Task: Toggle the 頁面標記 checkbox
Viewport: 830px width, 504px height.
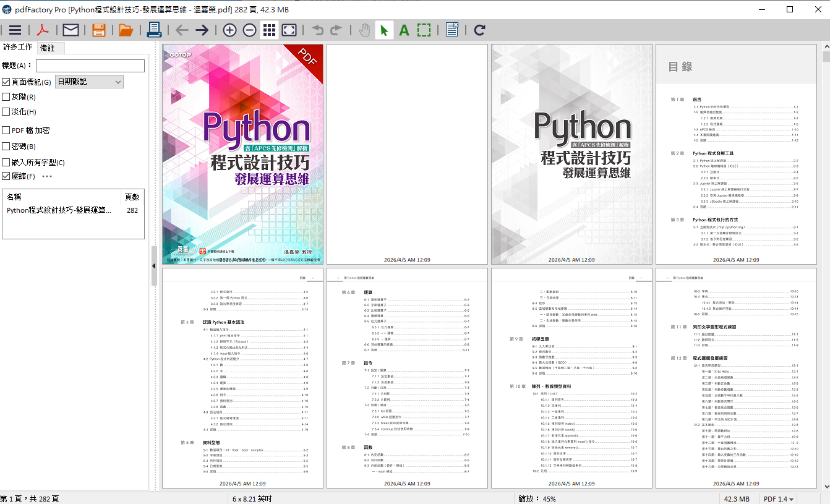Action: 6,82
